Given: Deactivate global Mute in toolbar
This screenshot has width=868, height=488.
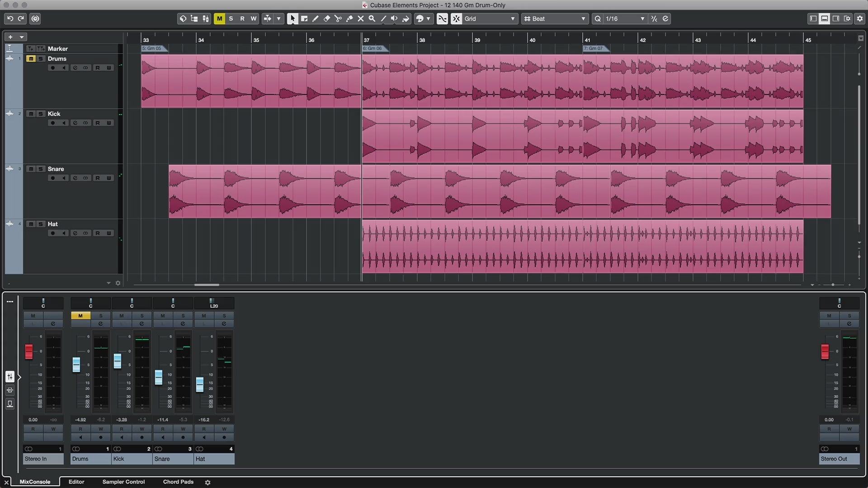Looking at the screenshot, I should click(x=219, y=19).
